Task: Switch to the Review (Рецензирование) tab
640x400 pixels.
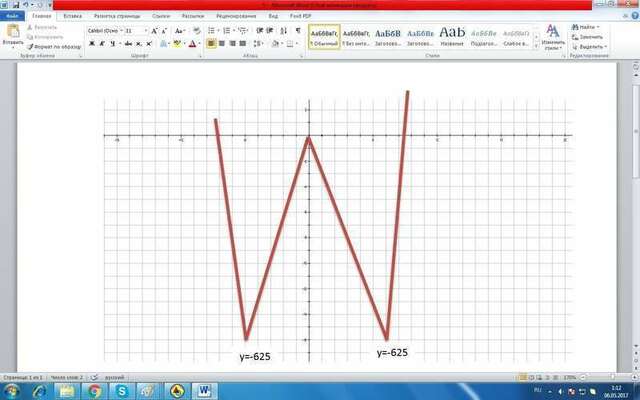Action: 236,16
